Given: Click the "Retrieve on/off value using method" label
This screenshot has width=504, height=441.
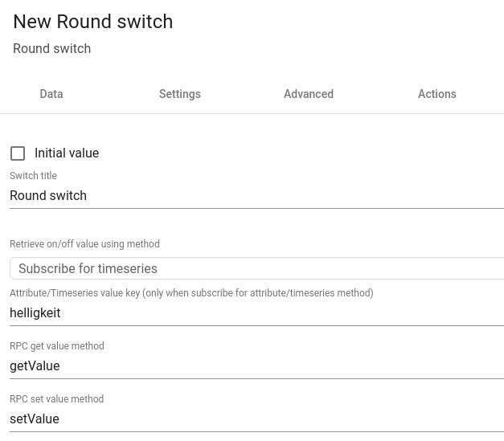Looking at the screenshot, I should pyautogui.click(x=84, y=244).
